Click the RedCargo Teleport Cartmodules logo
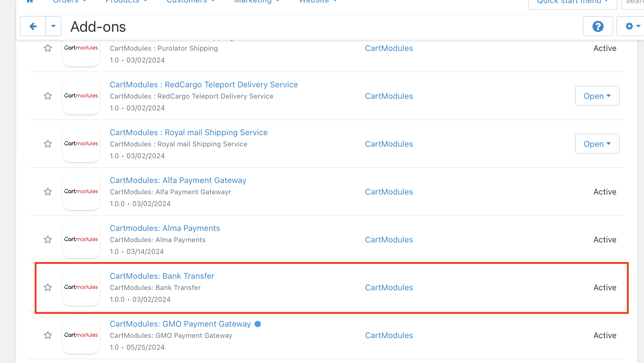The width and height of the screenshot is (644, 363). coord(81,96)
